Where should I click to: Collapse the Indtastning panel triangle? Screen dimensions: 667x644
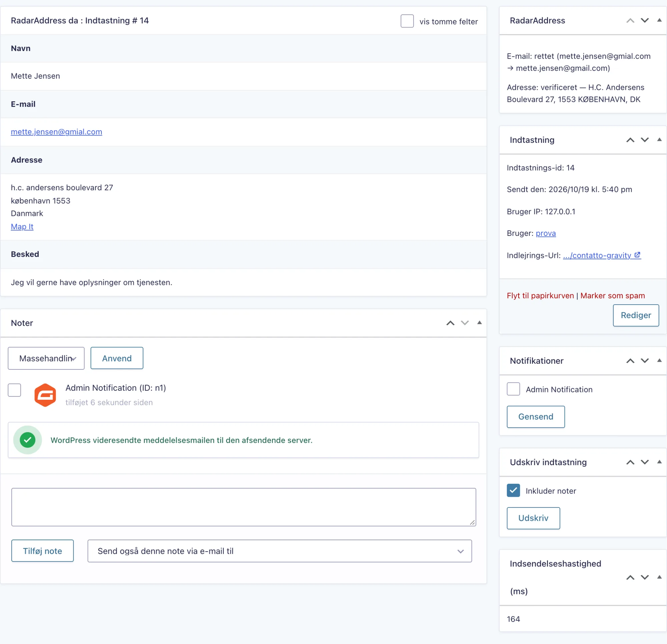(x=659, y=139)
